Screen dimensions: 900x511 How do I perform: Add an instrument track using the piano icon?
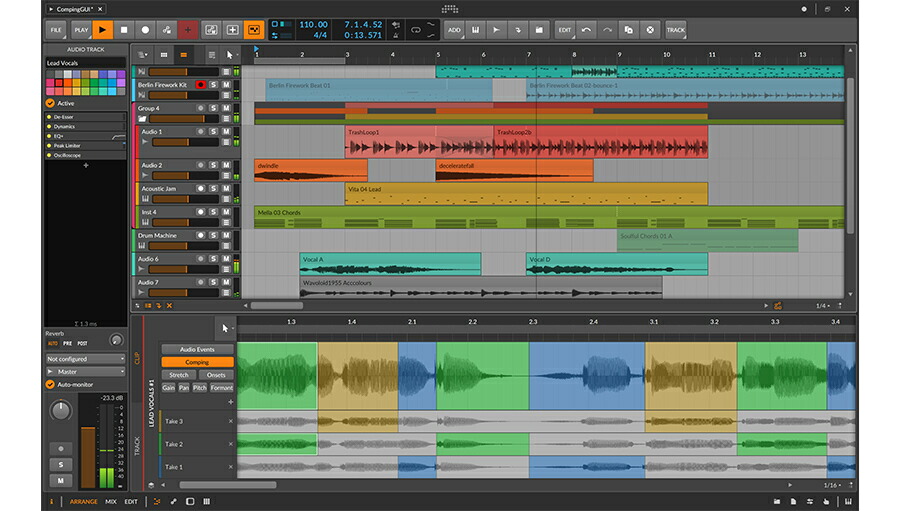coord(475,30)
